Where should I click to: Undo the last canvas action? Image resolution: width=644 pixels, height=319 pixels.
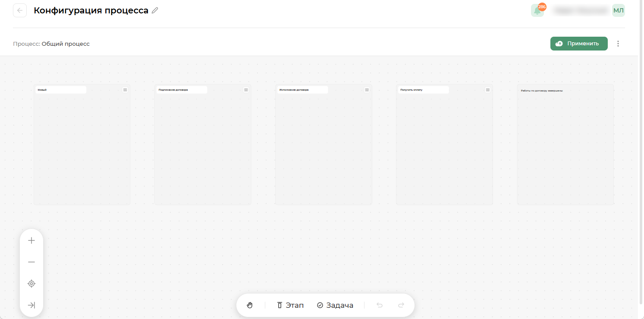tap(380, 305)
